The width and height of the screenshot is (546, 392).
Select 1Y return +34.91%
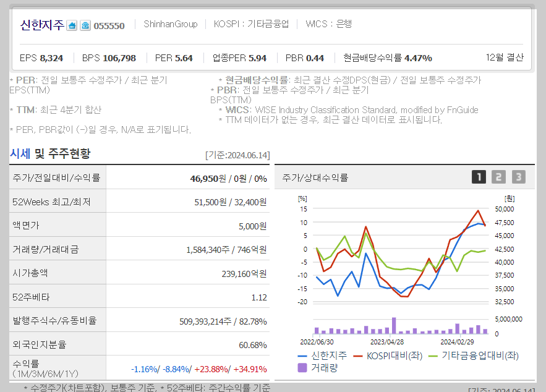pos(250,369)
